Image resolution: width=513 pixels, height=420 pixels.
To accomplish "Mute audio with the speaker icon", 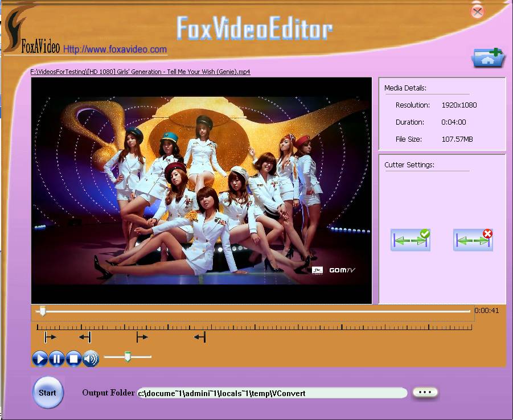I will point(91,359).
